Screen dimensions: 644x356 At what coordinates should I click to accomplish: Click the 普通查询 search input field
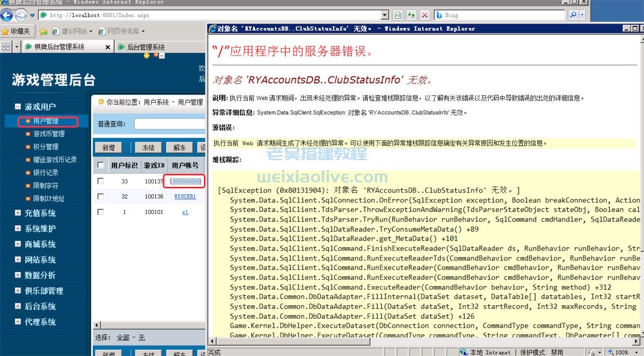pos(170,124)
